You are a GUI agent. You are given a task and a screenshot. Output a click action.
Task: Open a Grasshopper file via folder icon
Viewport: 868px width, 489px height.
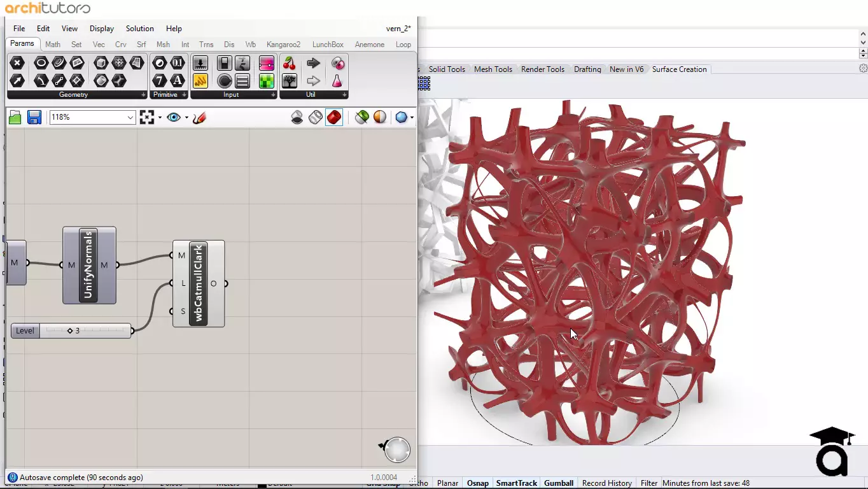tap(15, 117)
